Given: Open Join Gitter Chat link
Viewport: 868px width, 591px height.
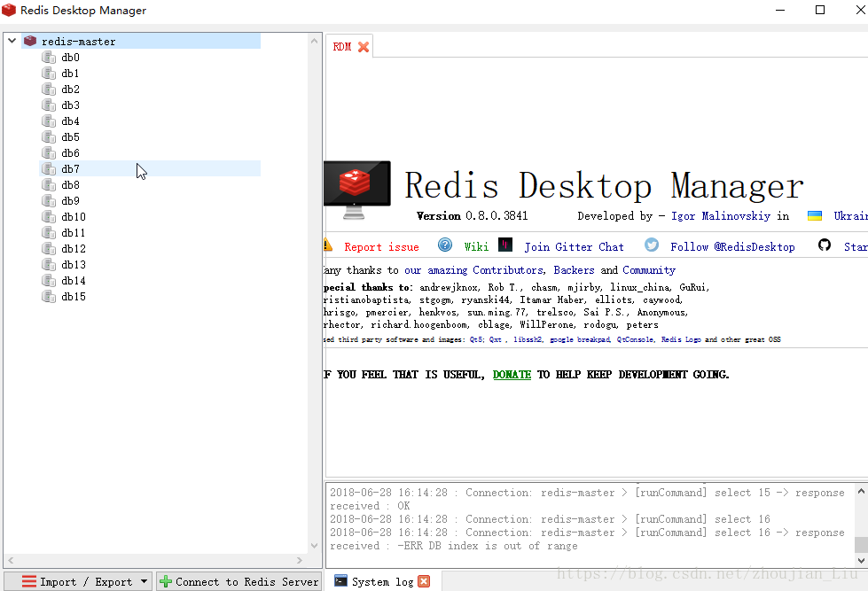Looking at the screenshot, I should (x=574, y=247).
